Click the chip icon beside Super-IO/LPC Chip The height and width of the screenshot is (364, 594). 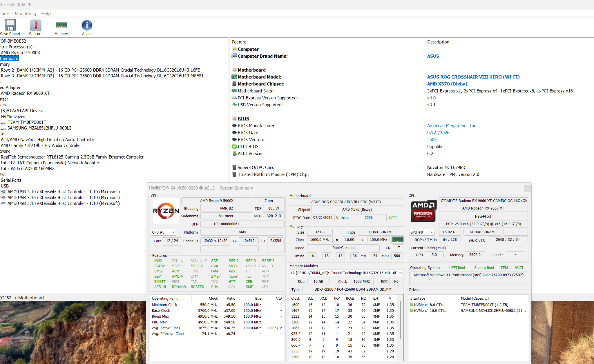click(x=234, y=167)
